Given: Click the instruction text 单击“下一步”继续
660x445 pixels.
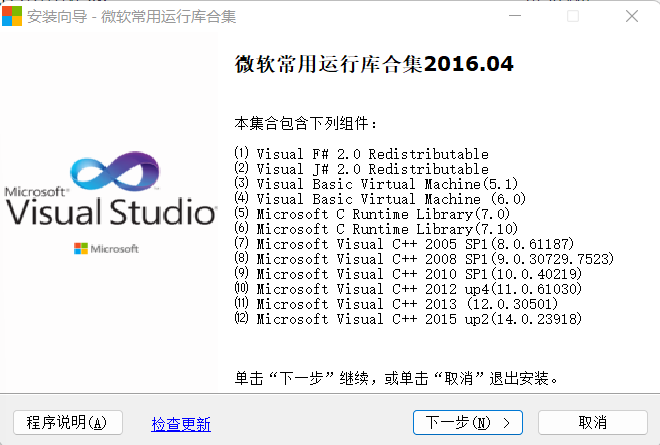Looking at the screenshot, I should (301, 378).
